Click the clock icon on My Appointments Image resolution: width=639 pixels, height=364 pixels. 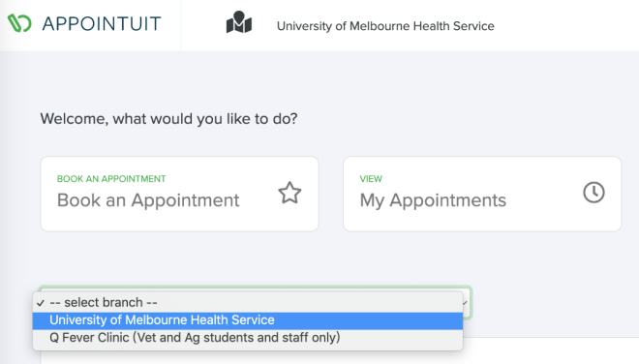pyautogui.click(x=593, y=193)
